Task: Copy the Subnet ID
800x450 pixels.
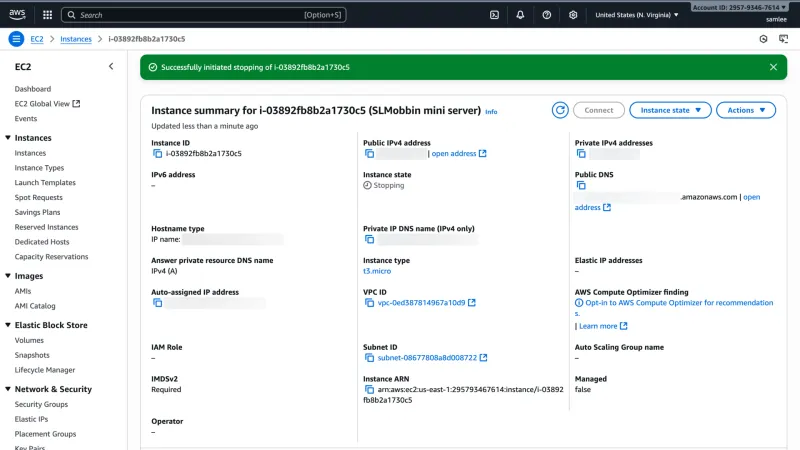Action: tap(369, 358)
